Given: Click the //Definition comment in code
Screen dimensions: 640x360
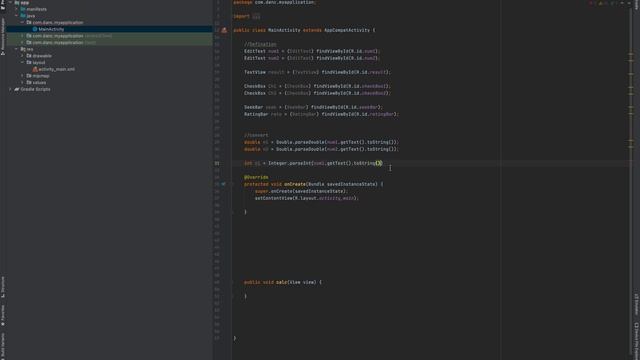Looking at the screenshot, I should tap(260, 44).
